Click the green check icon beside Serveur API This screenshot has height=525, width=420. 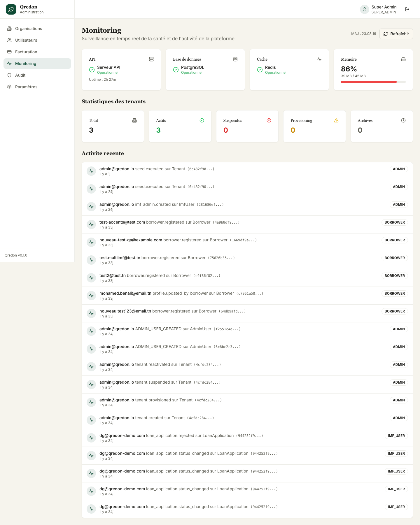tap(92, 70)
